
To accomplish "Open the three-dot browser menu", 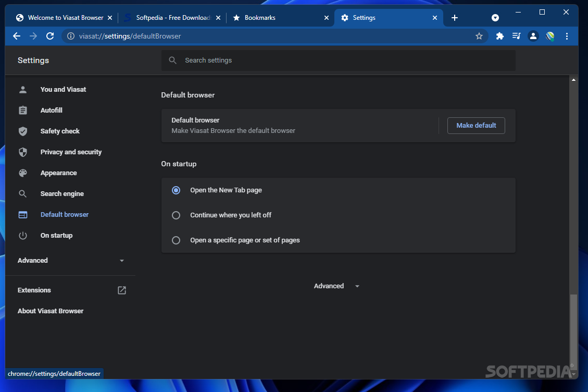I will click(567, 36).
